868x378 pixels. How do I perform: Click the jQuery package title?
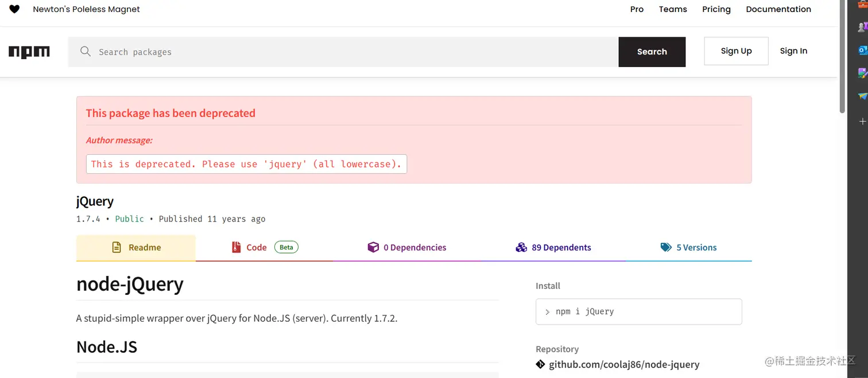coord(95,201)
